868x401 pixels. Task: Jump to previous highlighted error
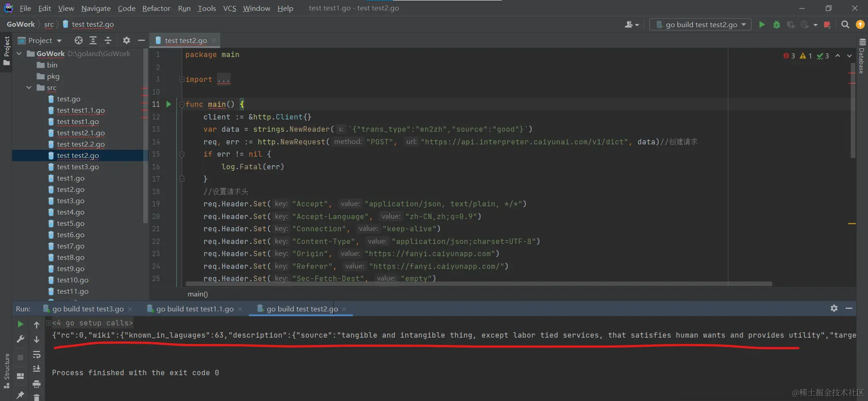(x=838, y=56)
